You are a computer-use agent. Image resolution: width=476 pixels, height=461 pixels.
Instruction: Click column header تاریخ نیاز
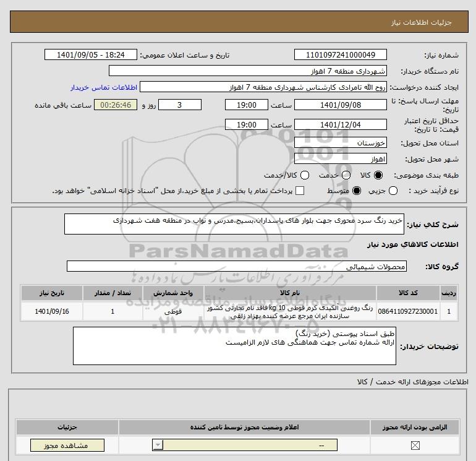pyautogui.click(x=51, y=293)
